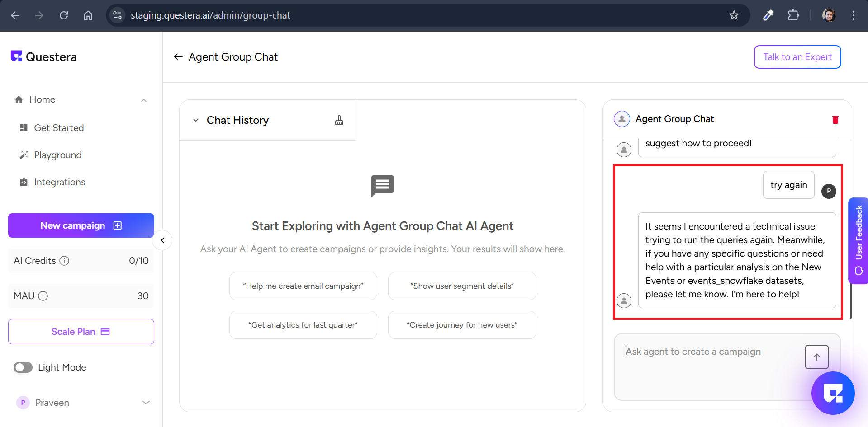Viewport: 868px width, 427px height.
Task: Select "Get analytics for last quarter" suggestion
Action: pyautogui.click(x=303, y=325)
